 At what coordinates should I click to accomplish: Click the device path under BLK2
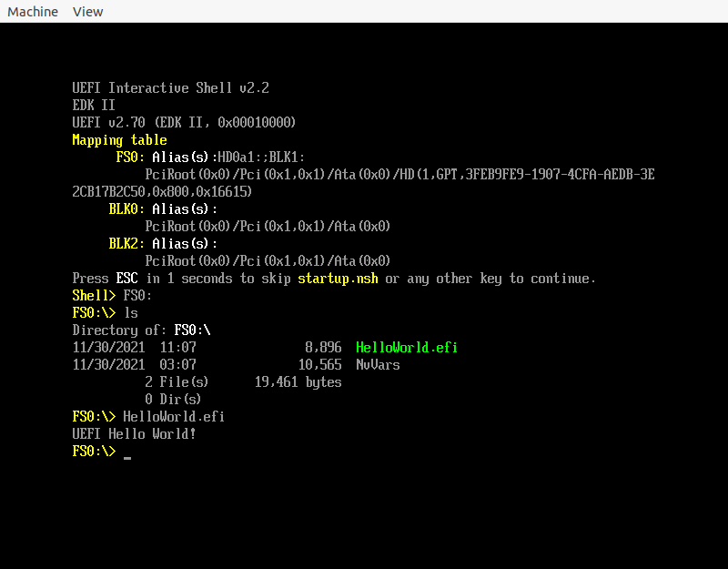[x=268, y=261]
